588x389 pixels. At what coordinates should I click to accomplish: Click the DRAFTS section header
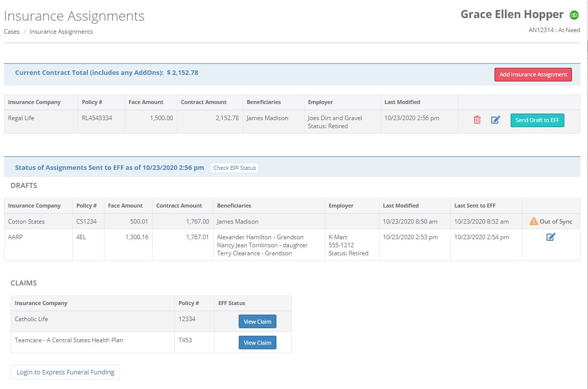click(23, 185)
